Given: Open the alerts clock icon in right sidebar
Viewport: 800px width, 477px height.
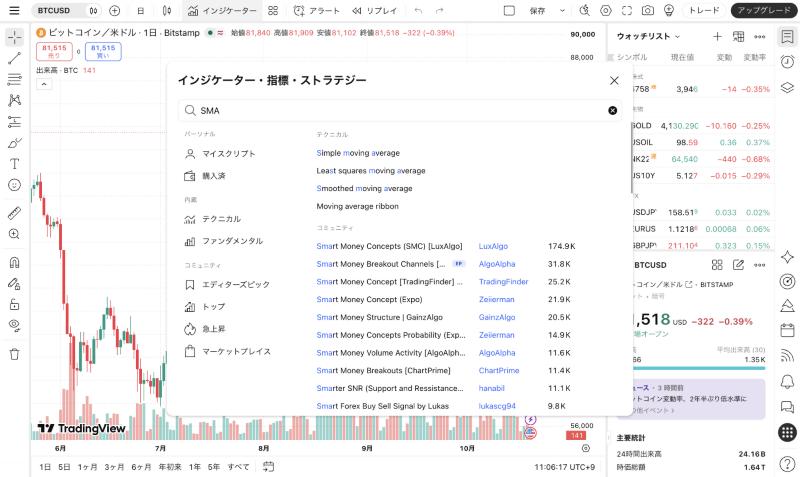Looking at the screenshot, I should coord(787,62).
